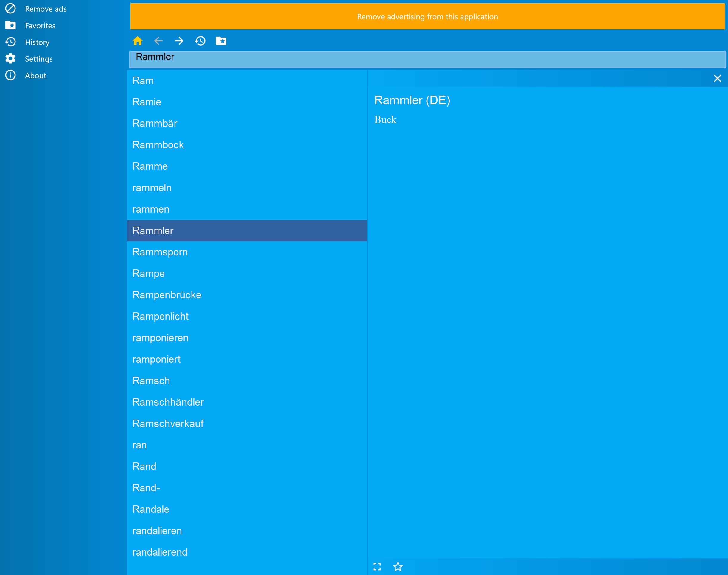
Task: Click the Remove ads sidebar icon
Action: pyautogui.click(x=10, y=9)
